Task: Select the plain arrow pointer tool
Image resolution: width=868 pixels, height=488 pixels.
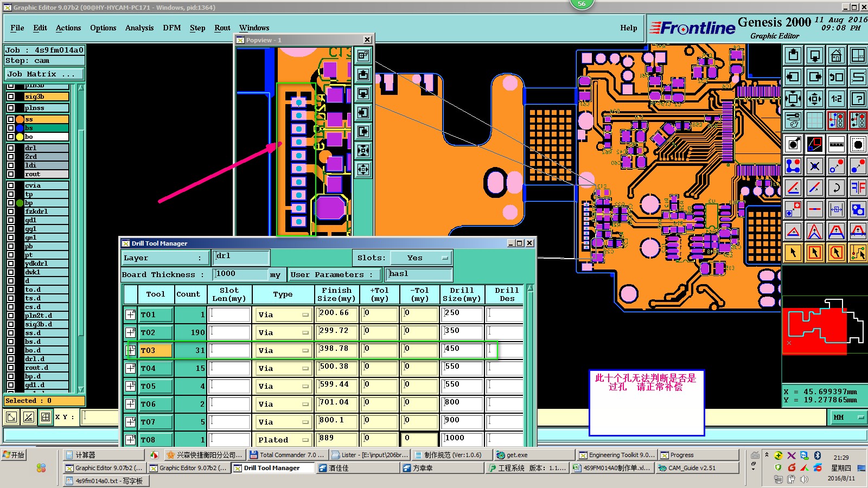Action: [793, 253]
